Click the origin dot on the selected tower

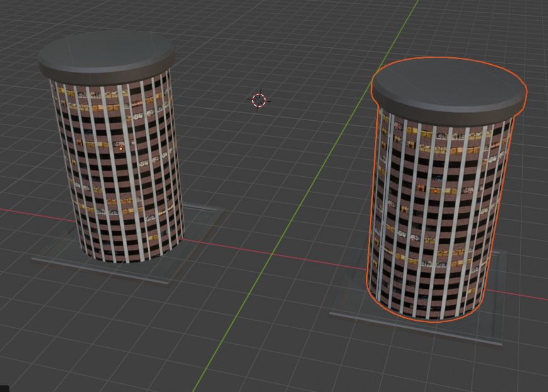pyautogui.click(x=435, y=191)
